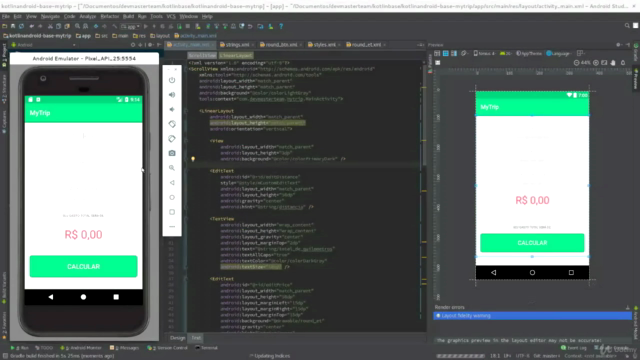Click the emulator sidebar back triangle icon
The height and width of the screenshot is (360, 640).
(x=172, y=182)
